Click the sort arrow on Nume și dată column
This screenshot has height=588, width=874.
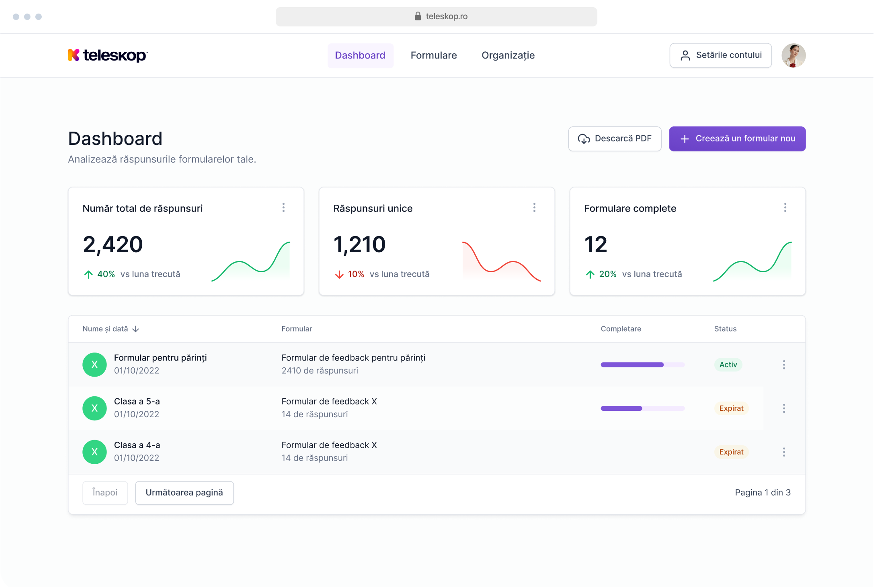coord(137,329)
